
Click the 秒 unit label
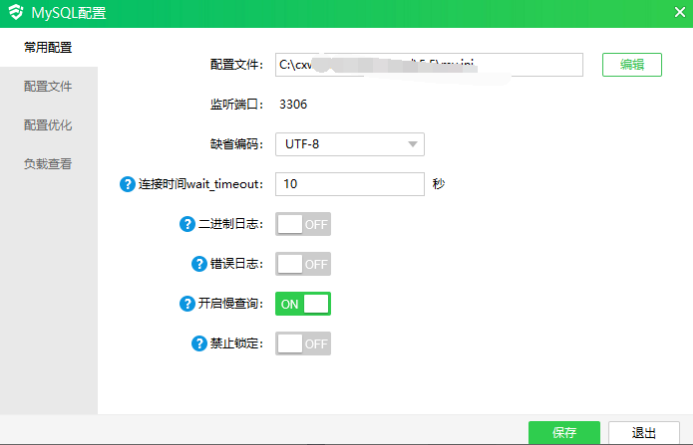[x=438, y=183]
